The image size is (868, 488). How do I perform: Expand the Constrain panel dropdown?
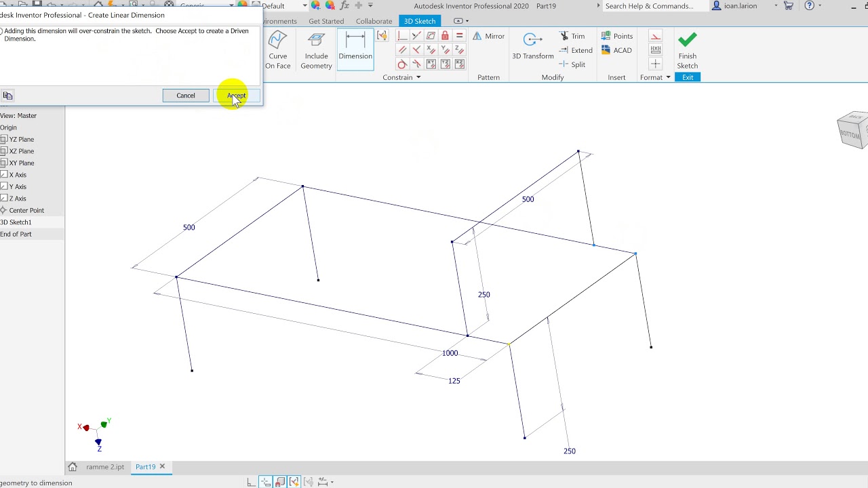(418, 77)
